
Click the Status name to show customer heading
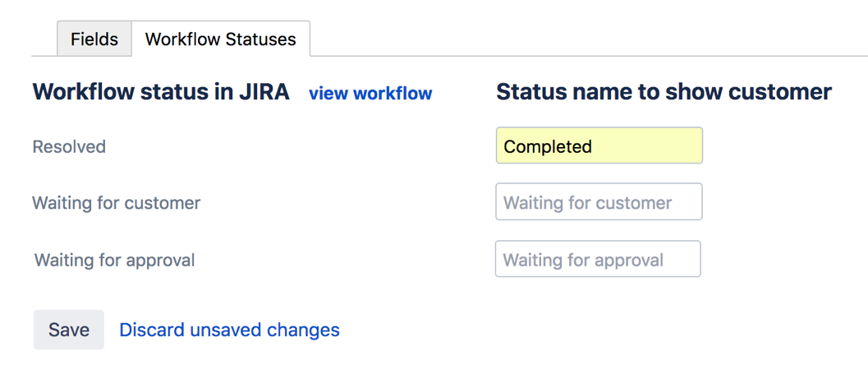click(x=664, y=92)
